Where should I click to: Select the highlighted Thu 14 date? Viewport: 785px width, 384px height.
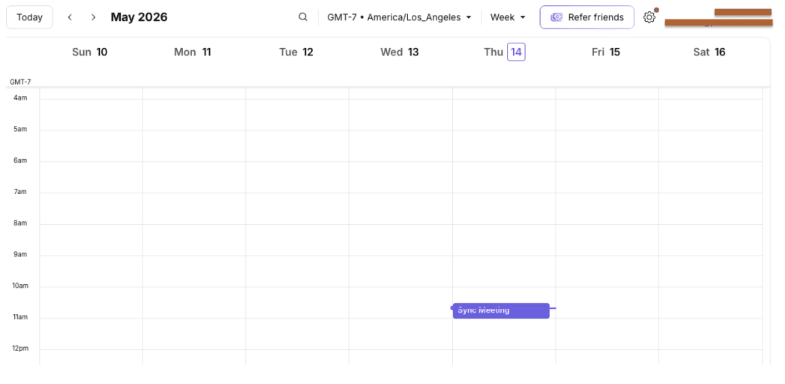click(x=516, y=52)
